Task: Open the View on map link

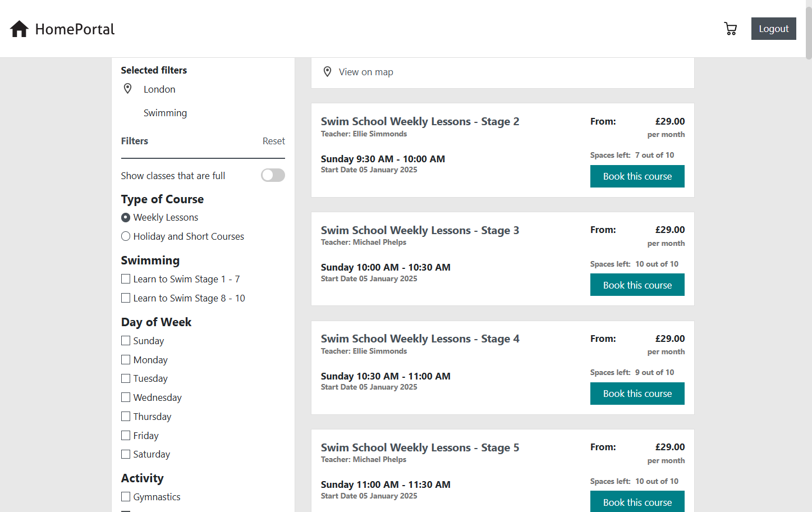Action: 366,72
